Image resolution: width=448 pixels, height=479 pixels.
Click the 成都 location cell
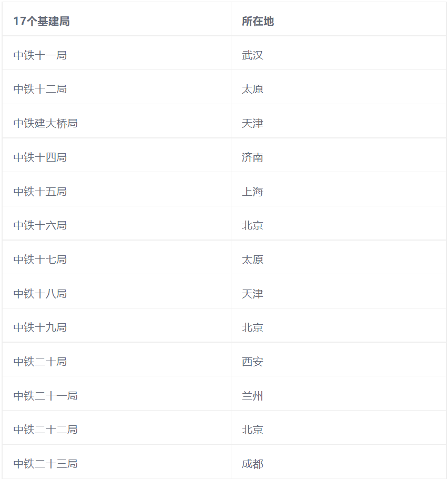click(x=252, y=464)
